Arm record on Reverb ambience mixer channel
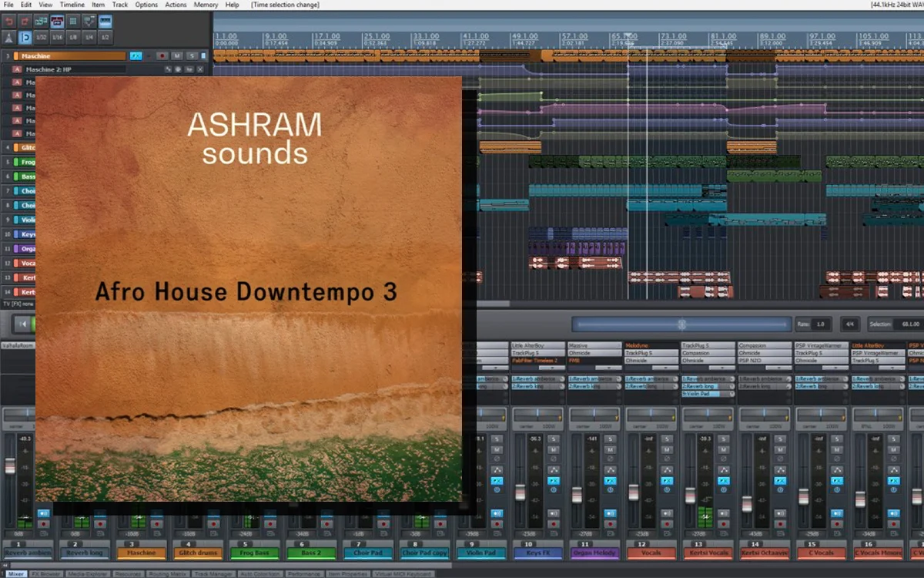 click(43, 524)
